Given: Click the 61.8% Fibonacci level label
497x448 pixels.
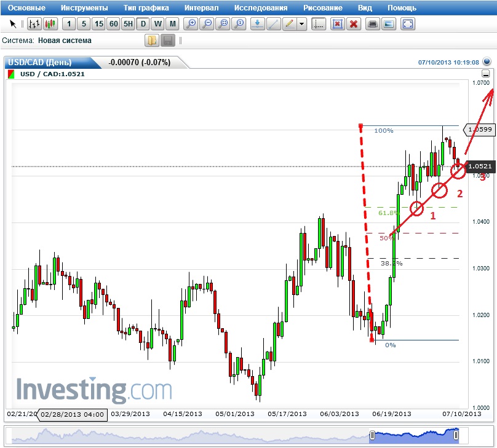Looking at the screenshot, I should click(388, 213).
